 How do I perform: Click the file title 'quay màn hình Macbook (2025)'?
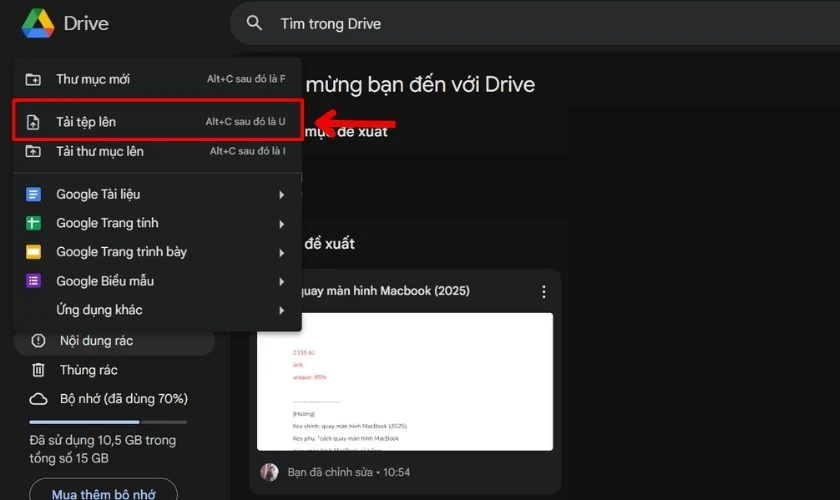385,291
